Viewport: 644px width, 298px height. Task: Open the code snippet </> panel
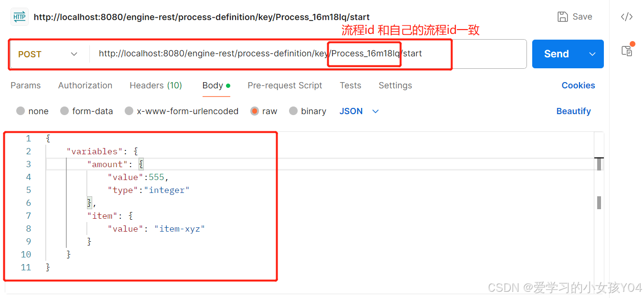pyautogui.click(x=626, y=16)
